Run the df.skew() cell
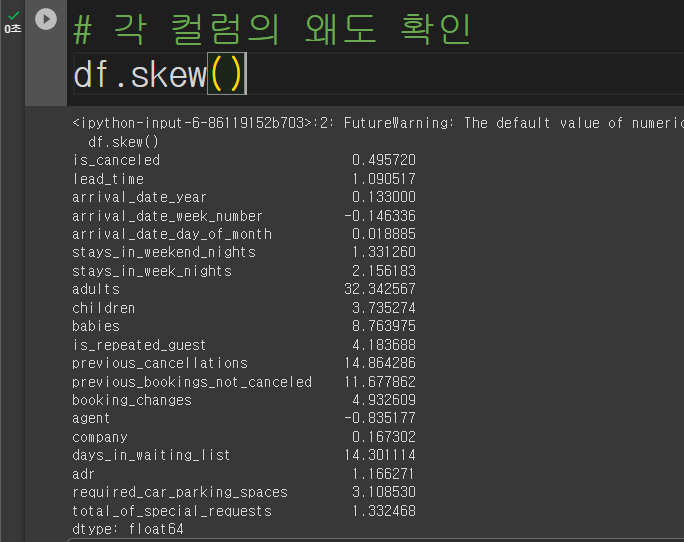 46,19
